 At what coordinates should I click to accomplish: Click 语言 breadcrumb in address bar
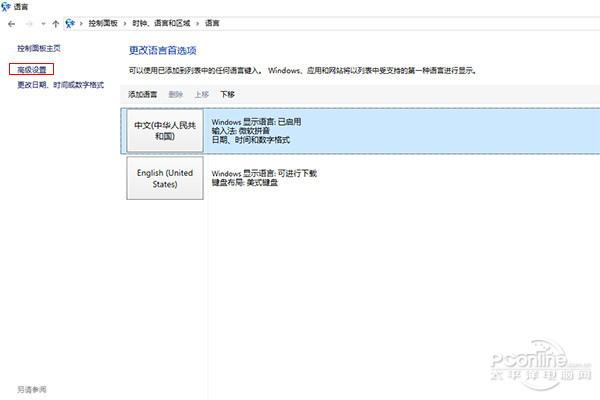click(211, 21)
